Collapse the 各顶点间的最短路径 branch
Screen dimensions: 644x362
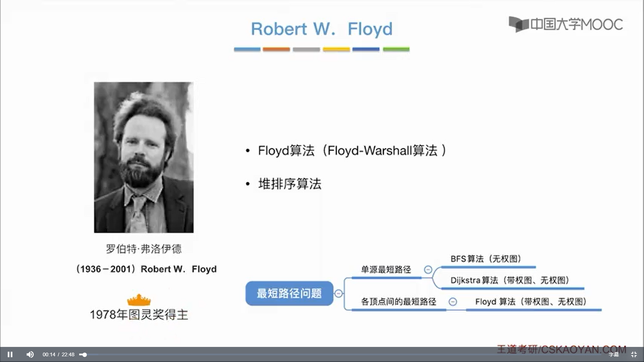[452, 302]
